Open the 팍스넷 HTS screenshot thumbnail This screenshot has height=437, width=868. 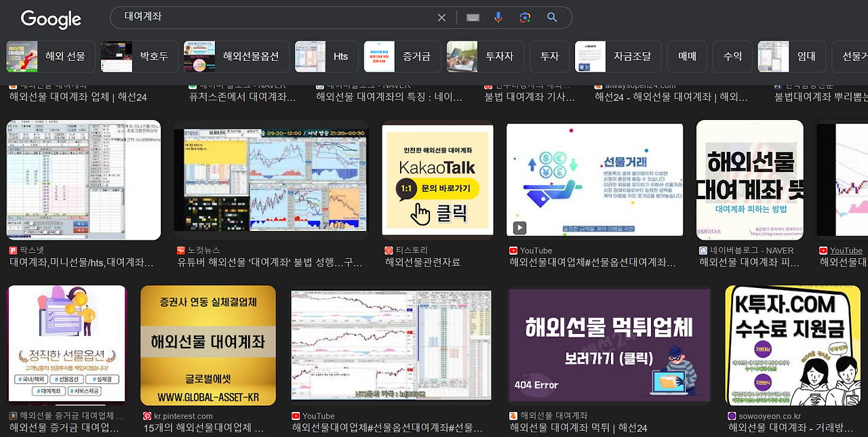click(84, 180)
